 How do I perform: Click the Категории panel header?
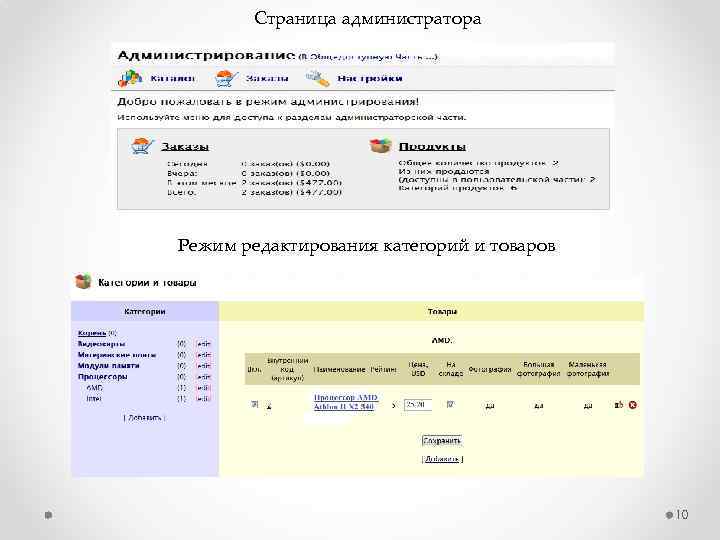145,311
